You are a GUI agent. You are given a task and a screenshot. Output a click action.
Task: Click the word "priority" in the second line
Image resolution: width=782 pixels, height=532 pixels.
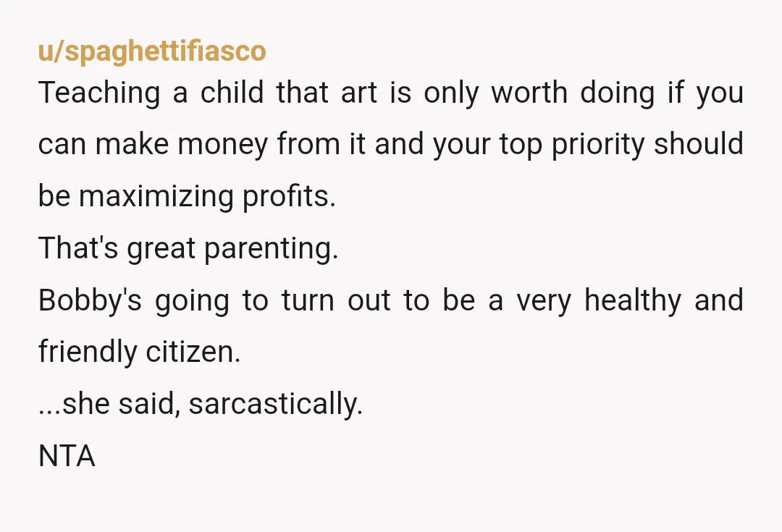point(598,145)
